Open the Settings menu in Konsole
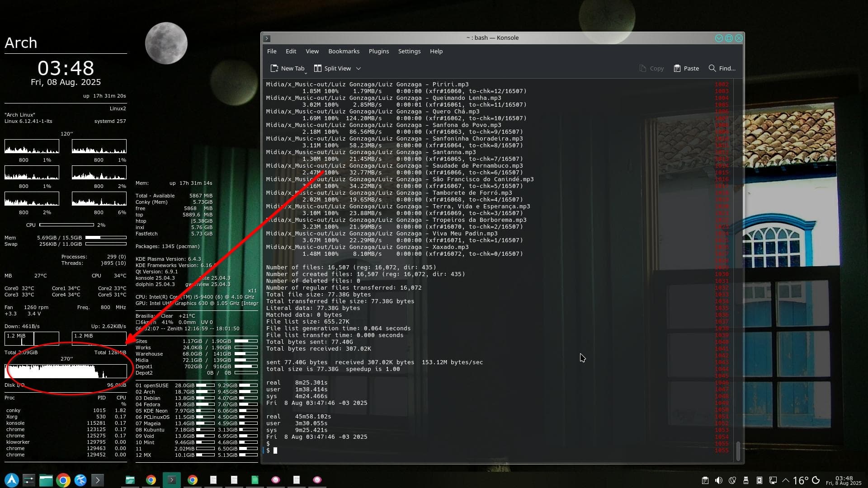The width and height of the screenshot is (868, 488). coord(409,51)
